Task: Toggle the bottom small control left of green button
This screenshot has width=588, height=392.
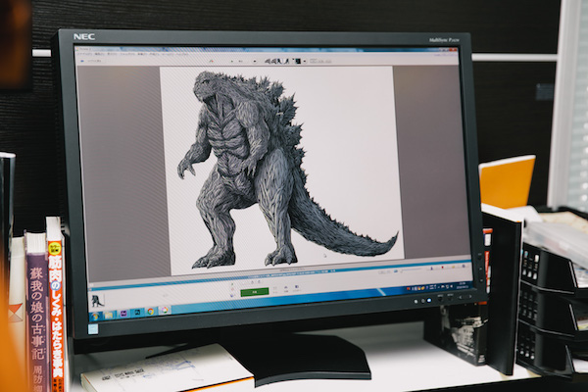Action: pyautogui.click(x=231, y=293)
